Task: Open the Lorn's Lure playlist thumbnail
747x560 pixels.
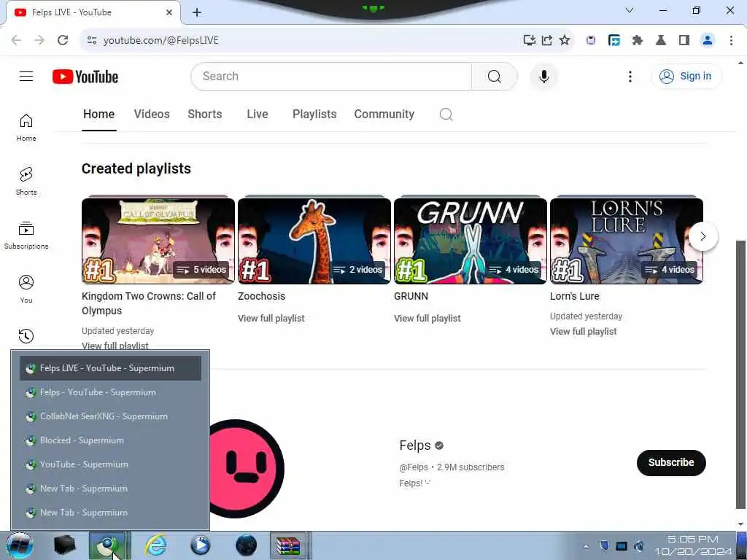Action: pyautogui.click(x=627, y=241)
